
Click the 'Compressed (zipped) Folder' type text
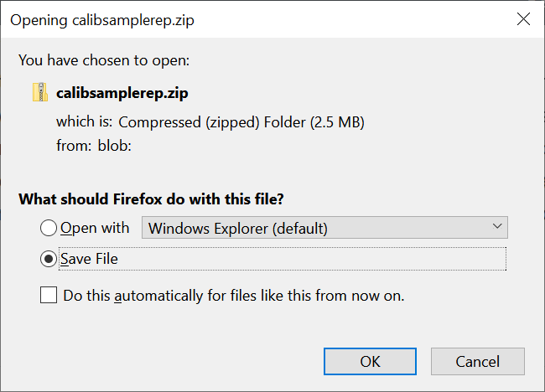(213, 122)
